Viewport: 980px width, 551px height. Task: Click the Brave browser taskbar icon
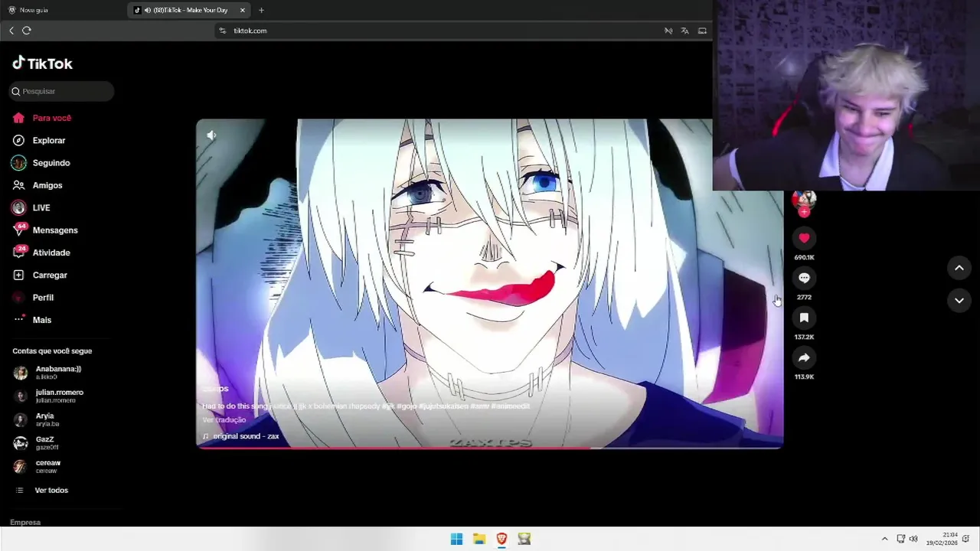point(501,539)
